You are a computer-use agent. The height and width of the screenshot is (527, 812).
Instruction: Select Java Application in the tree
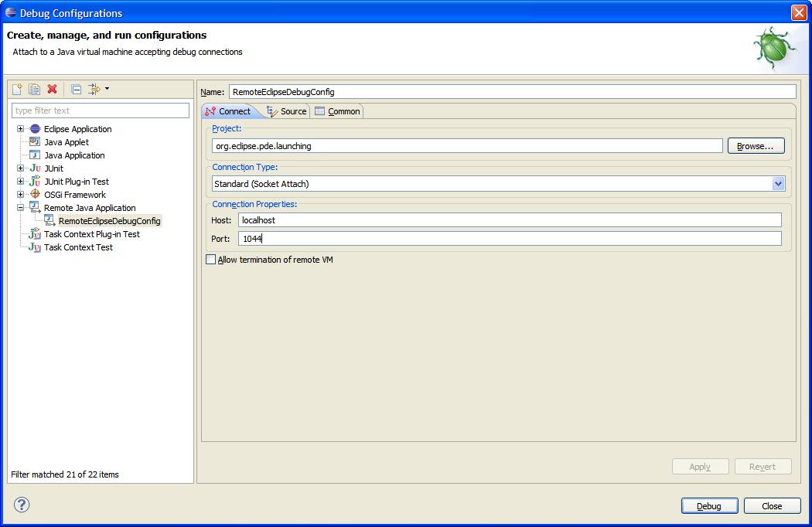74,155
